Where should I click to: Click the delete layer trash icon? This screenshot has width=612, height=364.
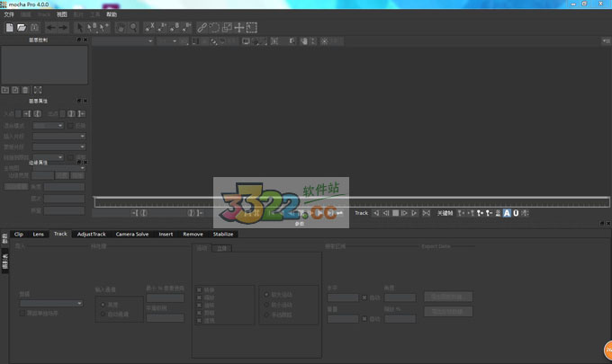click(25, 90)
